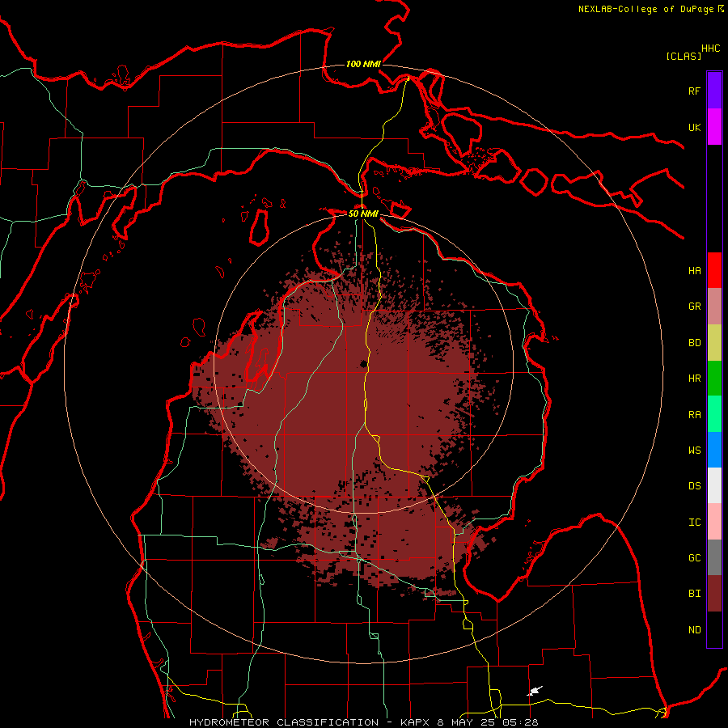This screenshot has width=728, height=728.
Task: Click the 'BD' legend label
Action: (694, 343)
